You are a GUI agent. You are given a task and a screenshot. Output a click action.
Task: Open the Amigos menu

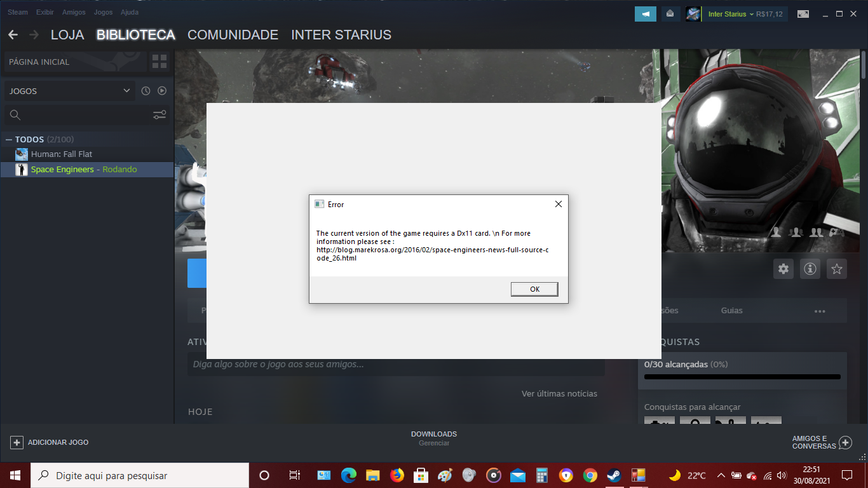click(x=74, y=12)
